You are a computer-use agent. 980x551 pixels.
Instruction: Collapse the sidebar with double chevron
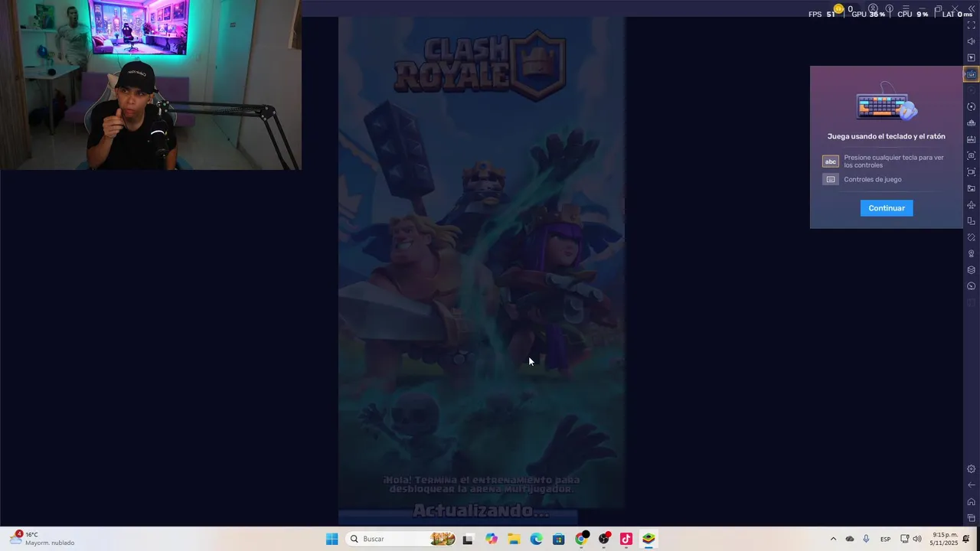pos(971,9)
